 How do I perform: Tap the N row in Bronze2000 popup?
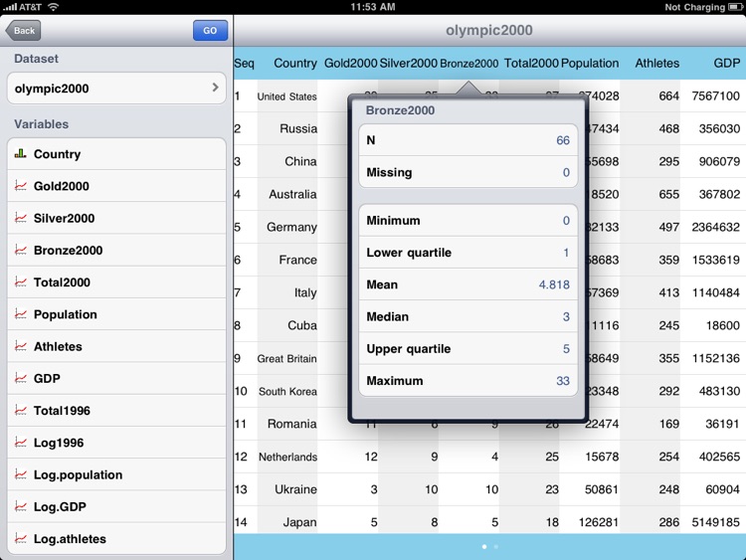(468, 140)
